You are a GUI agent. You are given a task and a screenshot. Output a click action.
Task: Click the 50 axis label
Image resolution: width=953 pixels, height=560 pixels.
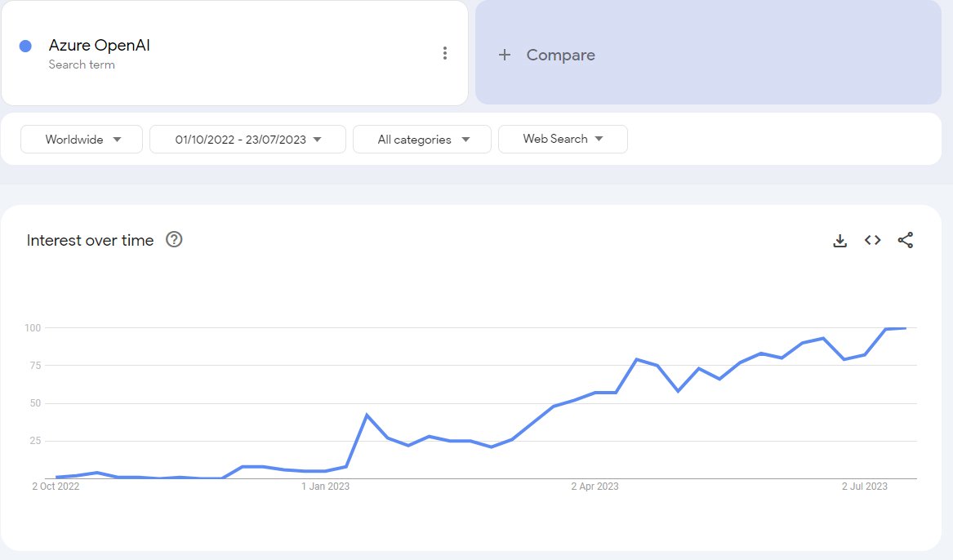pyautogui.click(x=35, y=403)
